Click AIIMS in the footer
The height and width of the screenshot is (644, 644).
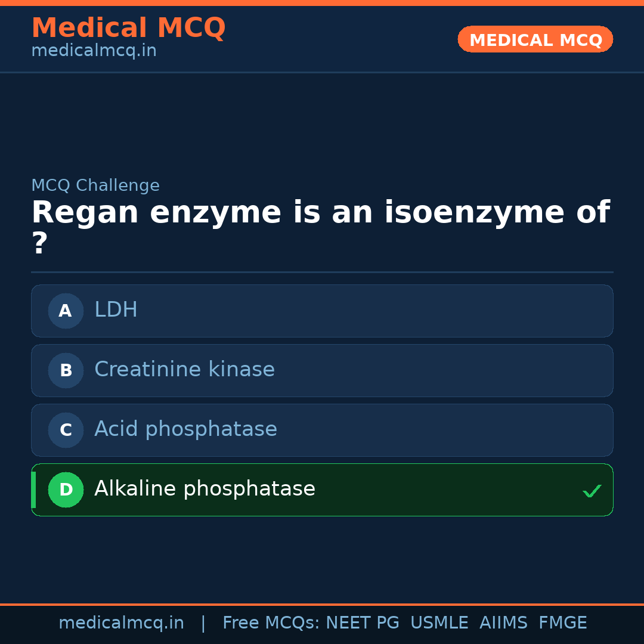point(503,623)
